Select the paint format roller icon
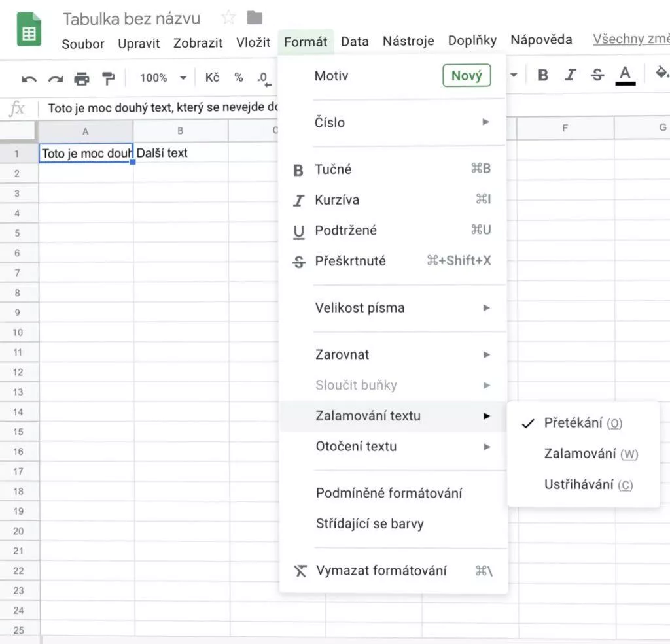Viewport: 670px width, 644px height. click(108, 78)
